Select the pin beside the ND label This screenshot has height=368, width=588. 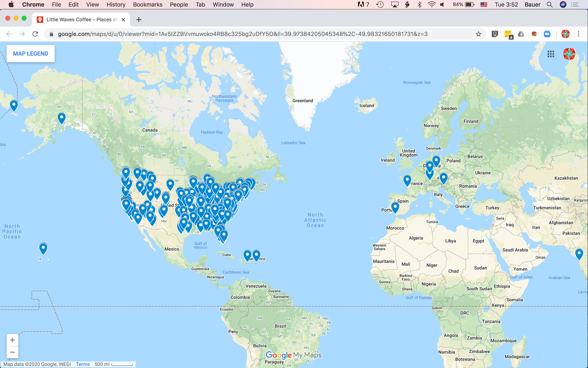click(170, 185)
